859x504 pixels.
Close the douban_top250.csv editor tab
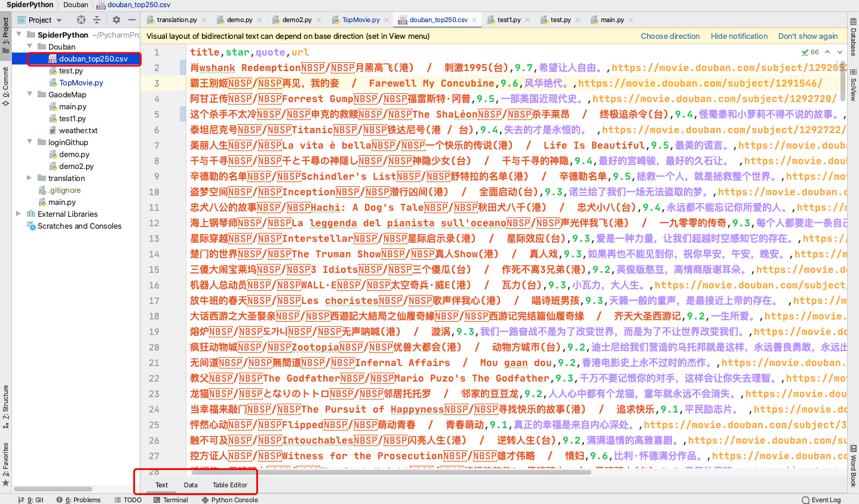click(474, 20)
